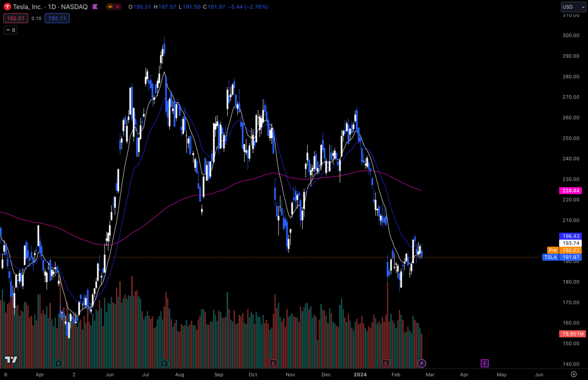Click the orange Pre 192.02 pre-market label
The width and height of the screenshot is (588, 380).
pos(564,250)
